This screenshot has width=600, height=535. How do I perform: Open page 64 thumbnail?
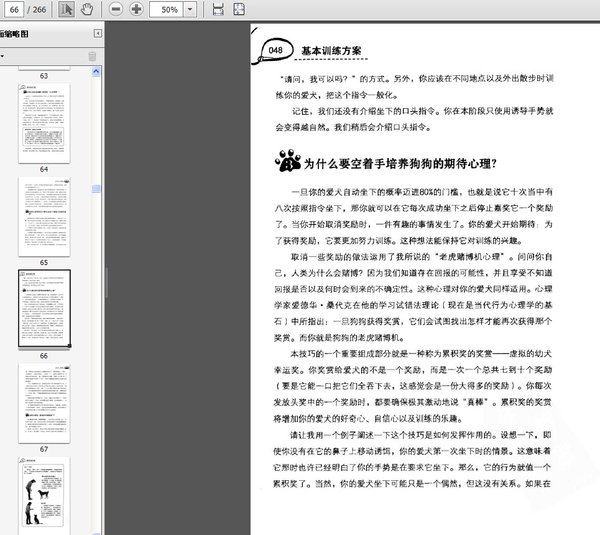coord(44,123)
